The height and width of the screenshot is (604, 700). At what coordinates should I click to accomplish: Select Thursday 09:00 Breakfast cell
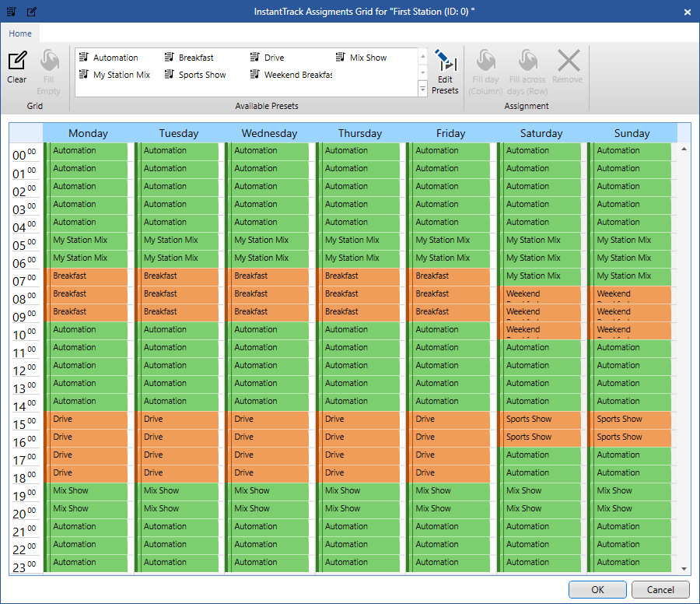(358, 313)
